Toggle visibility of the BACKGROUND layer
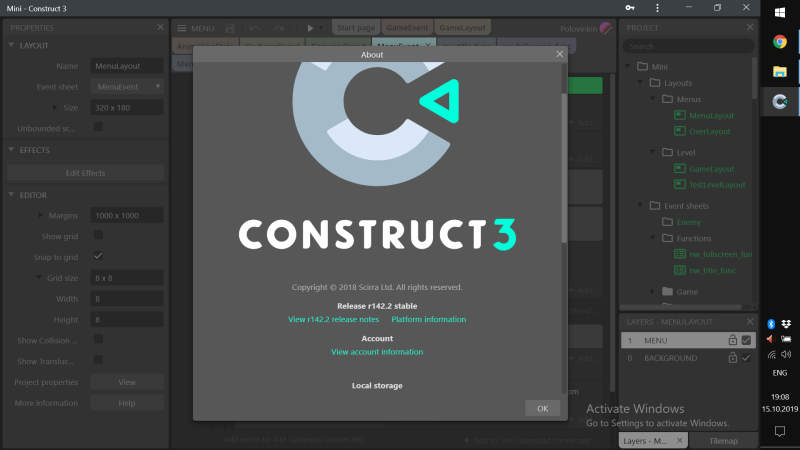800x450 pixels. (x=746, y=358)
